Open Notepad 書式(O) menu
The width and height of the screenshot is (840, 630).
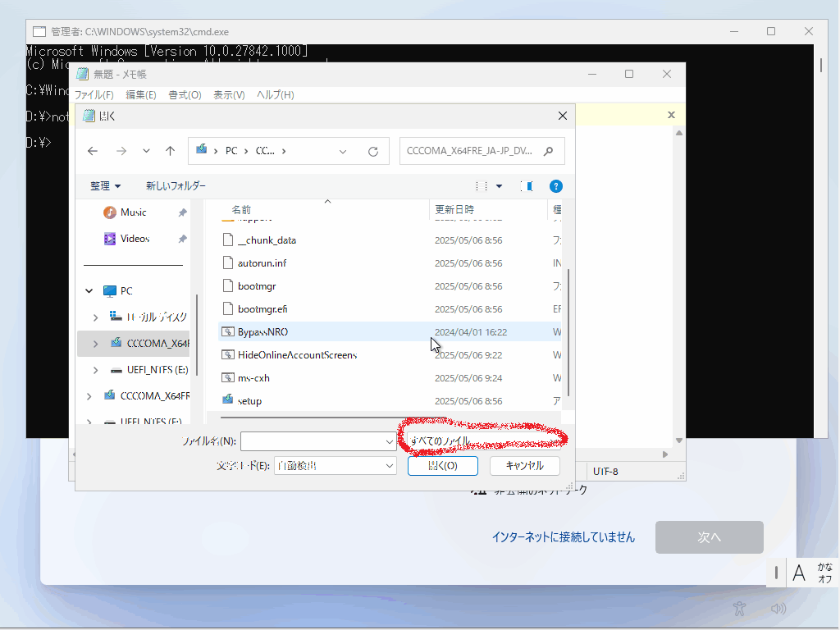click(x=185, y=95)
